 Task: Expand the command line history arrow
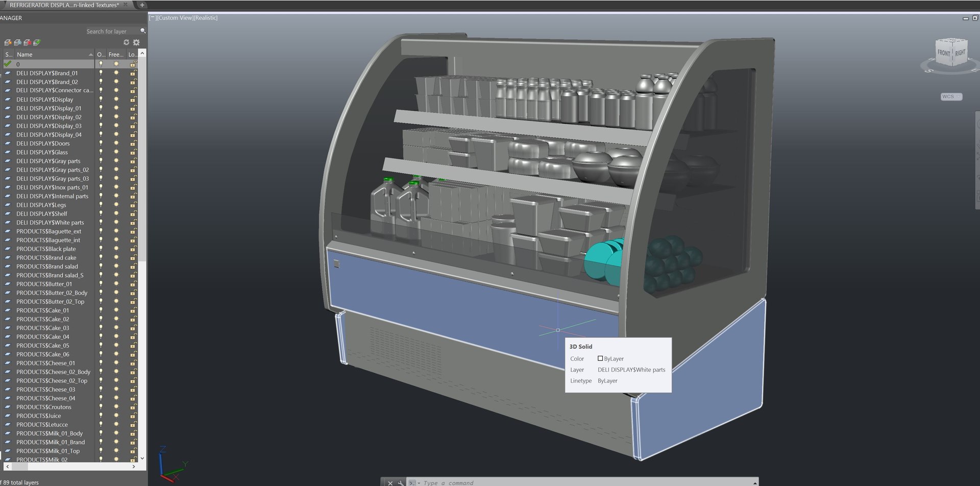tap(754, 483)
